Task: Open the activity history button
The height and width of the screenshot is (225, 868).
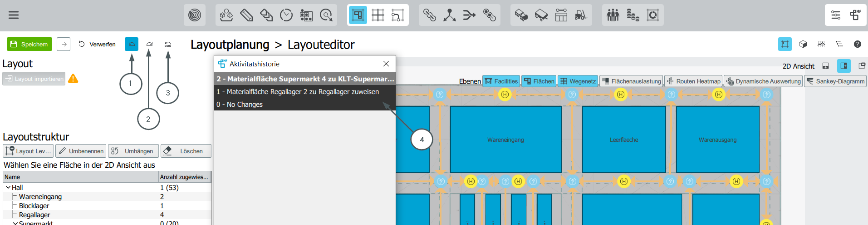Action: pos(168,44)
